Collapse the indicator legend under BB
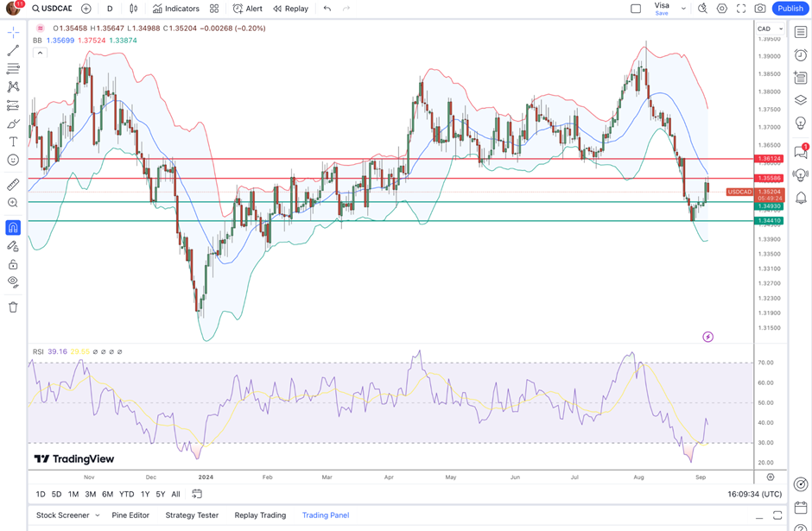The image size is (812, 531). point(40,53)
